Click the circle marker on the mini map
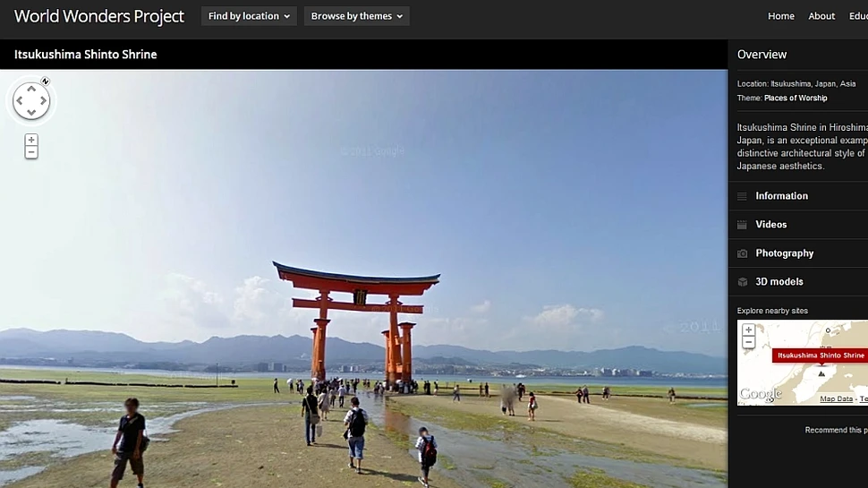Screen dimensions: 868x488 pos(828,330)
